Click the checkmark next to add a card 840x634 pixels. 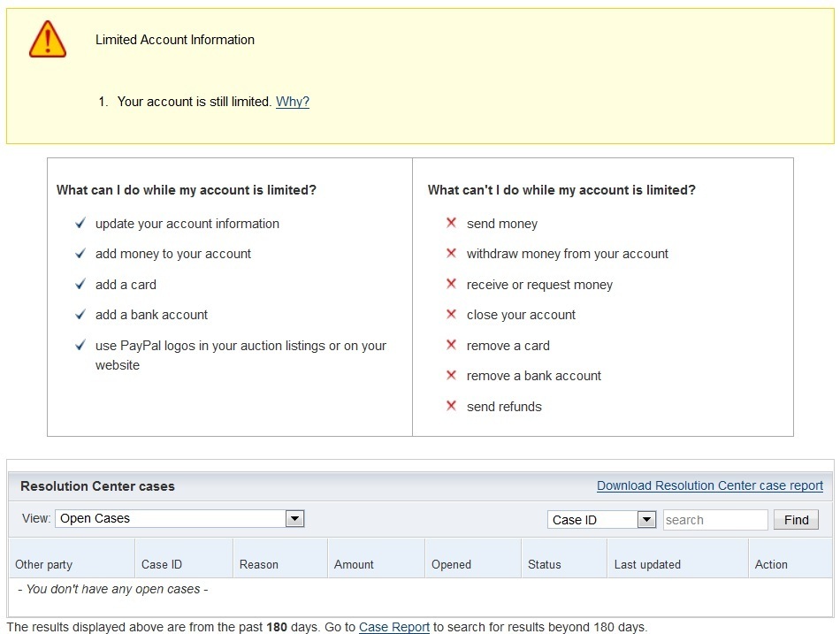(x=80, y=285)
